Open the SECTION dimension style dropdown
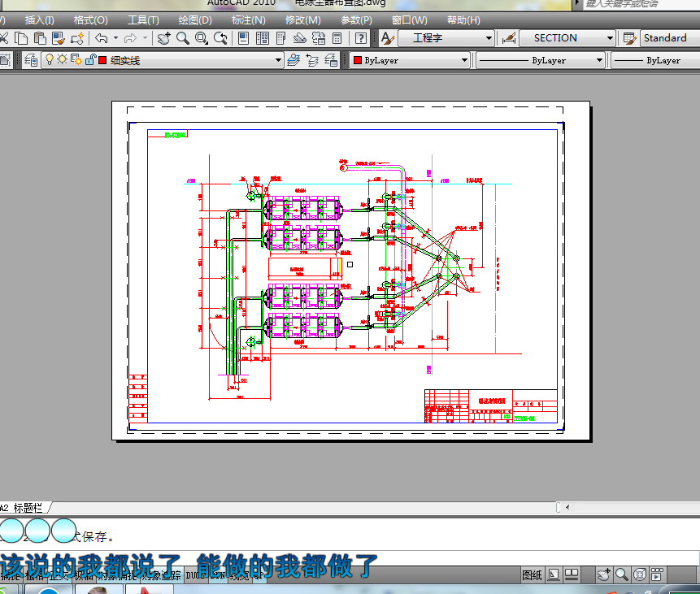Viewport: 700px width, 594px height. (x=610, y=38)
